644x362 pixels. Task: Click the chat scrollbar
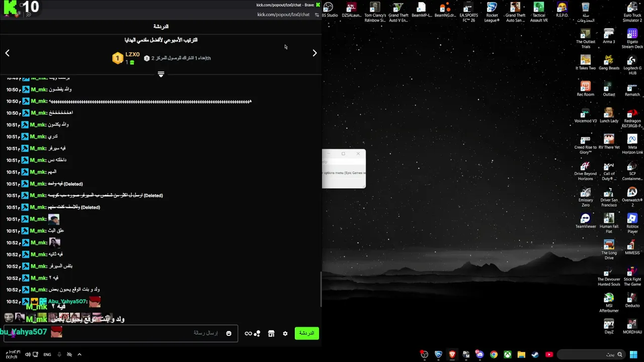[320, 290]
